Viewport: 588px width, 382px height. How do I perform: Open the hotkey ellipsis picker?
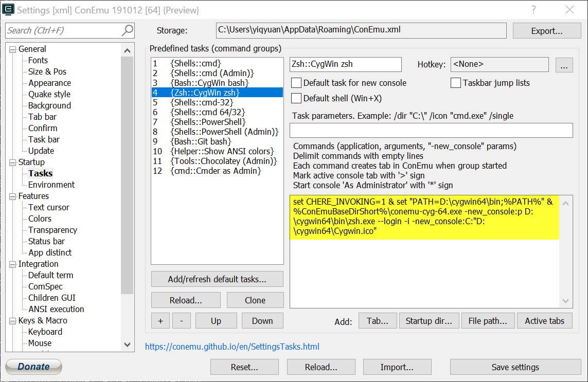click(564, 65)
